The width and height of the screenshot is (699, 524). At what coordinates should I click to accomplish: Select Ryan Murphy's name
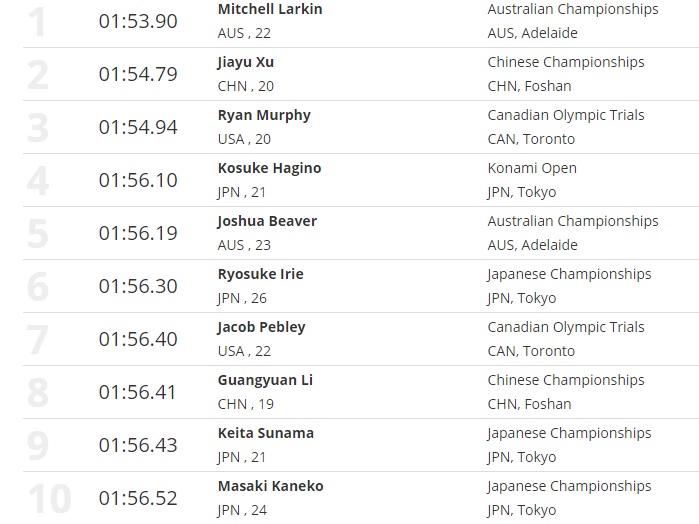click(264, 115)
